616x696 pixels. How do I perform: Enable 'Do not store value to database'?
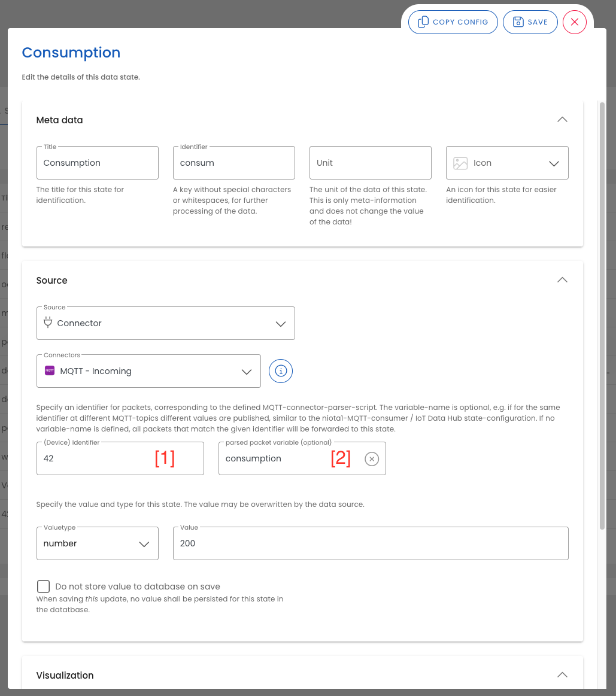(x=43, y=586)
